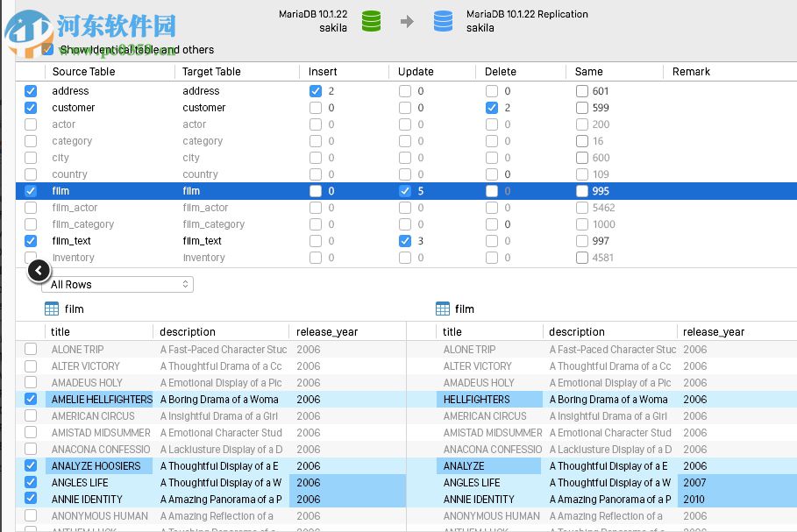797x532 pixels.
Task: Click the film table grid icon in target panel
Action: (443, 309)
